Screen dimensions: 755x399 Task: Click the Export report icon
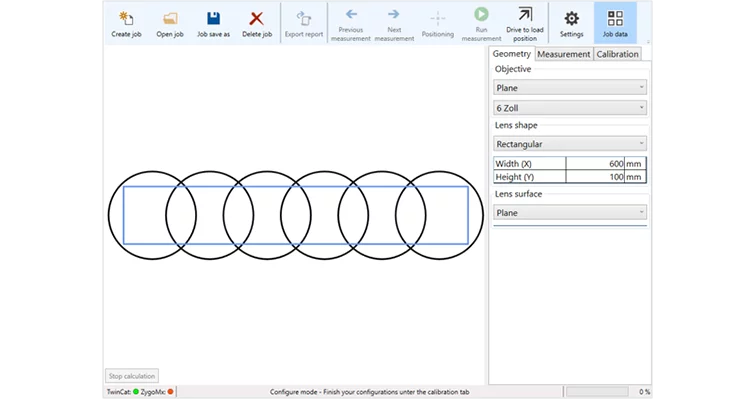(x=304, y=19)
